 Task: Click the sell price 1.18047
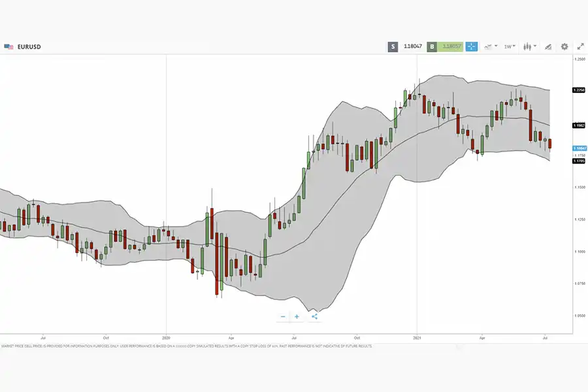click(412, 46)
